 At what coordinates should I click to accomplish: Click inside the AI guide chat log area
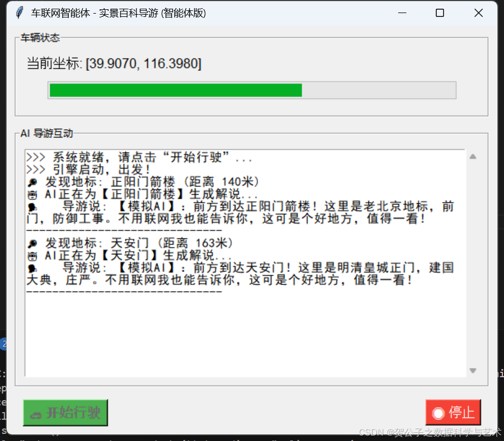click(245, 327)
